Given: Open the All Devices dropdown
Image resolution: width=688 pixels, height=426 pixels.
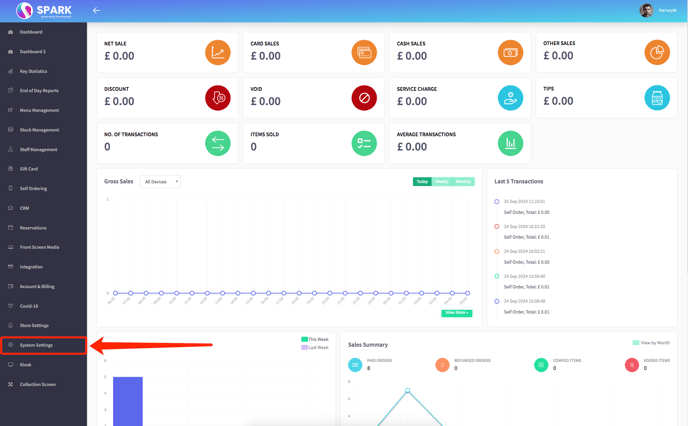Looking at the screenshot, I should pyautogui.click(x=161, y=182).
